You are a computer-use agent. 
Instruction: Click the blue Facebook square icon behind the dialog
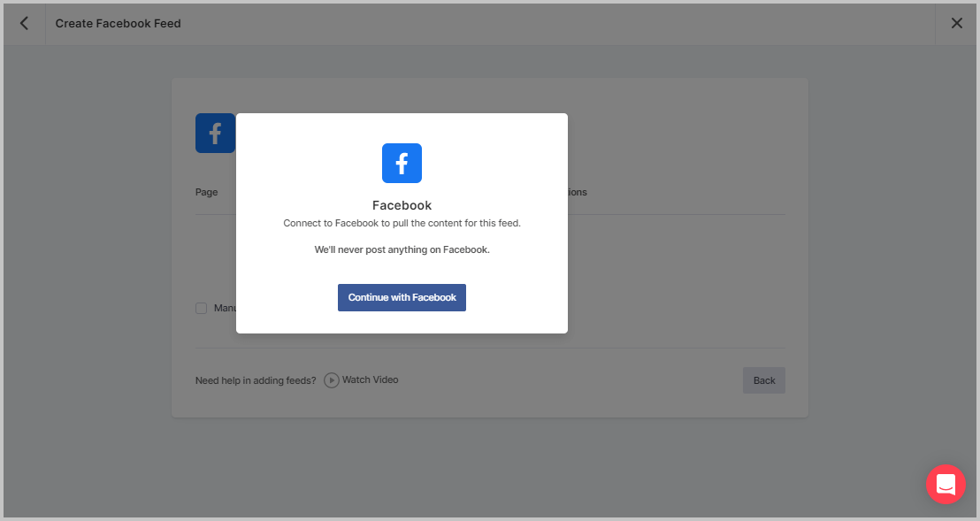[x=214, y=133]
